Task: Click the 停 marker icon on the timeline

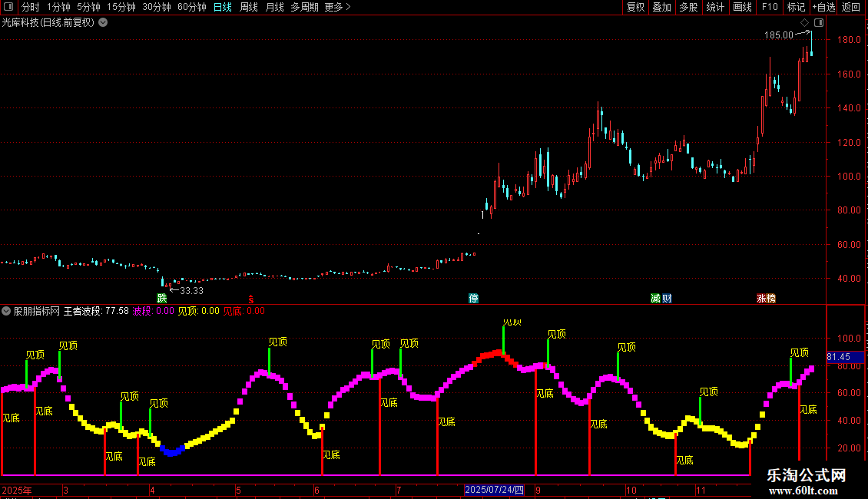Action: click(473, 298)
